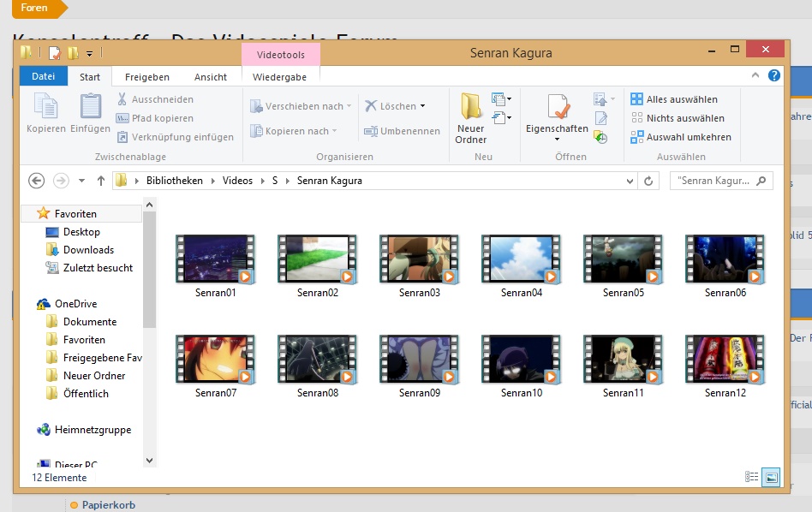812x512 pixels.
Task: Select the Senran07 video thumbnail
Action: [216, 360]
